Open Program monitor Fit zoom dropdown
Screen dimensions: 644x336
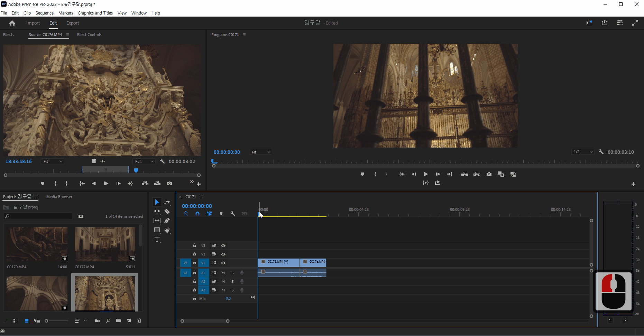coord(260,152)
